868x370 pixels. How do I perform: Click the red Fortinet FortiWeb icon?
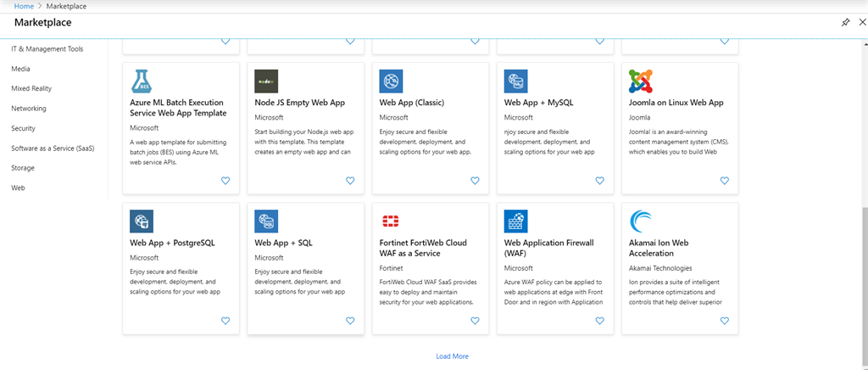click(x=391, y=221)
